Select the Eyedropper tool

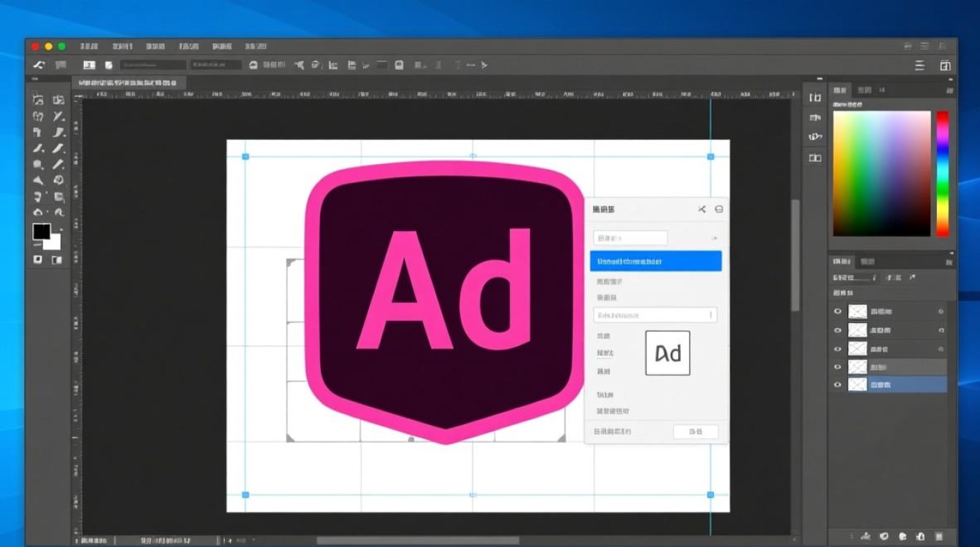pyautogui.click(x=60, y=131)
